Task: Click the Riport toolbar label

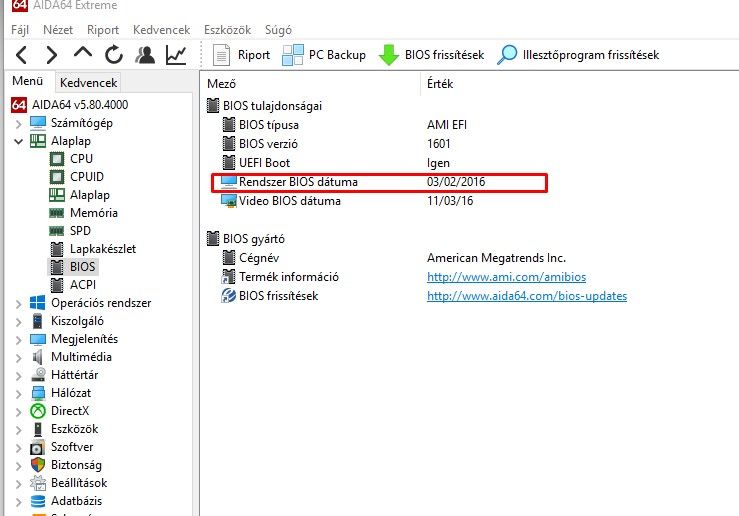Action: [x=254, y=55]
